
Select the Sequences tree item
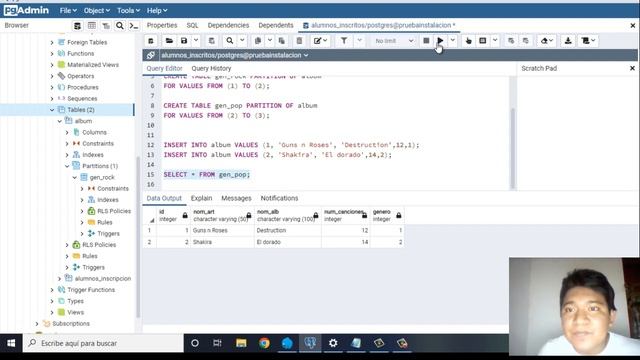(82, 99)
